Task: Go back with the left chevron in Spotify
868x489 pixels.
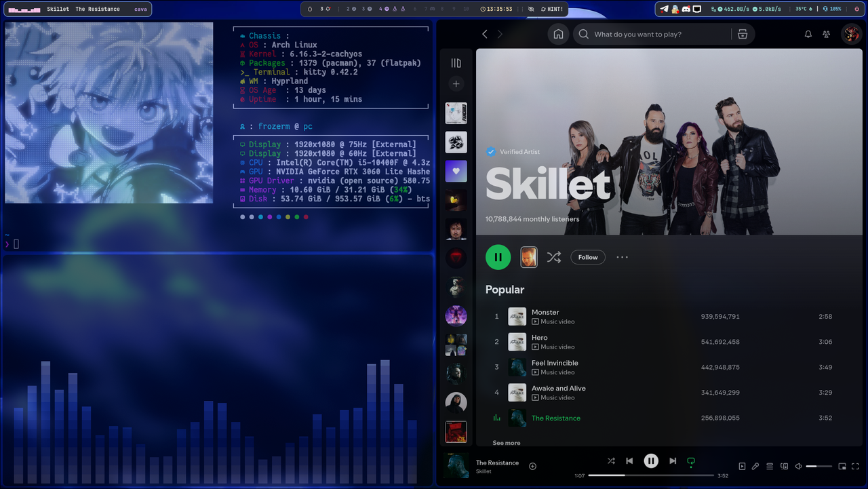Action: pyautogui.click(x=485, y=34)
